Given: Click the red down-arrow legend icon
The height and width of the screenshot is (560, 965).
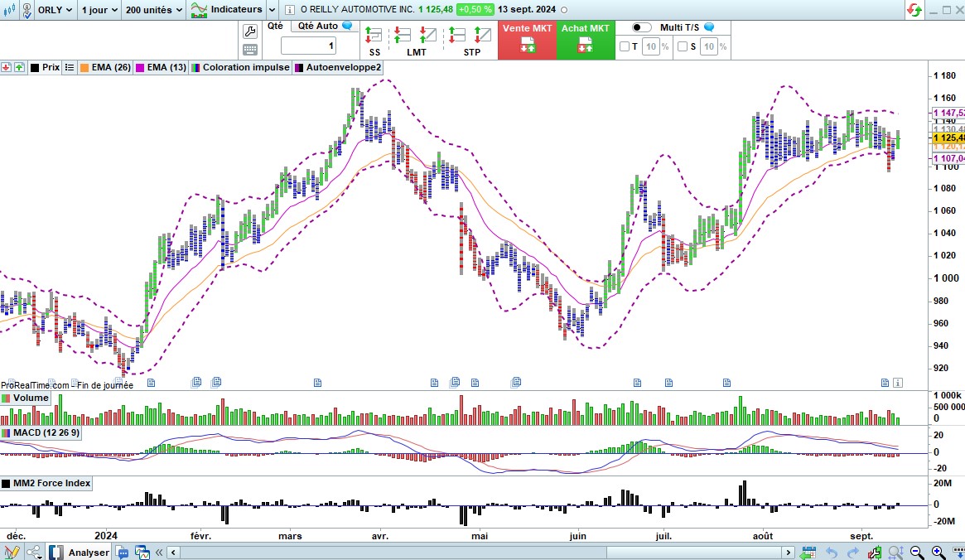Looking at the screenshot, I should (x=6, y=68).
